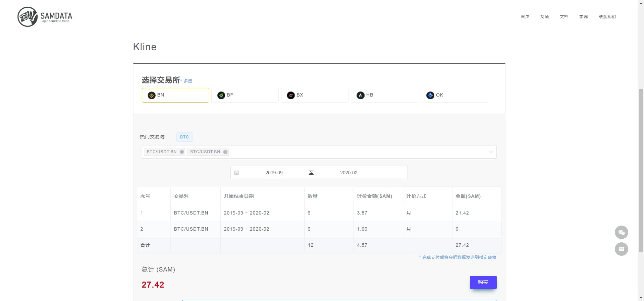Click the SAMDATA logo
This screenshot has width=644, height=301.
pos(45,17)
